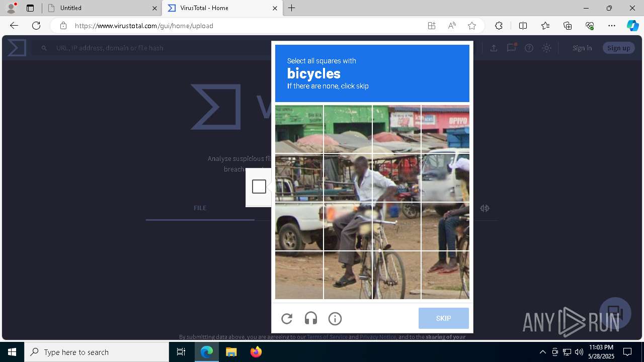Select tile with bicycle front wheel
644x362 pixels.
coord(396,275)
